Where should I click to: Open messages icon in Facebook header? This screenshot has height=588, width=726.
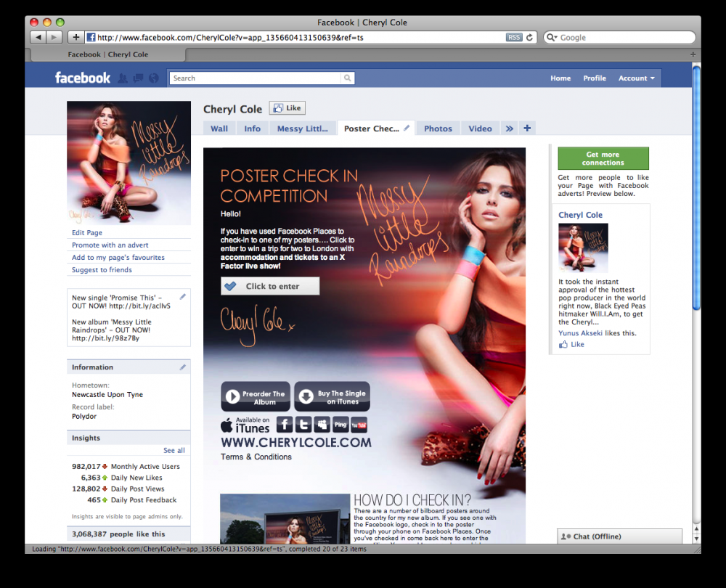pyautogui.click(x=138, y=78)
